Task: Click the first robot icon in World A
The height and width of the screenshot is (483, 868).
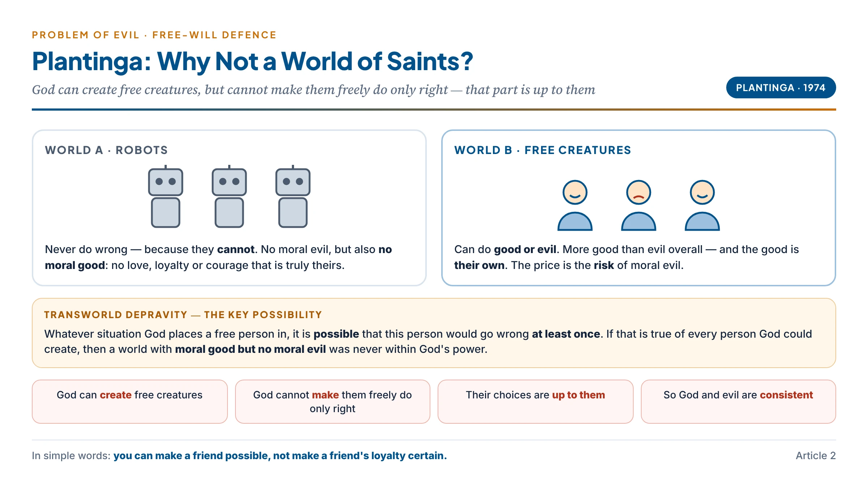Action: (x=166, y=196)
